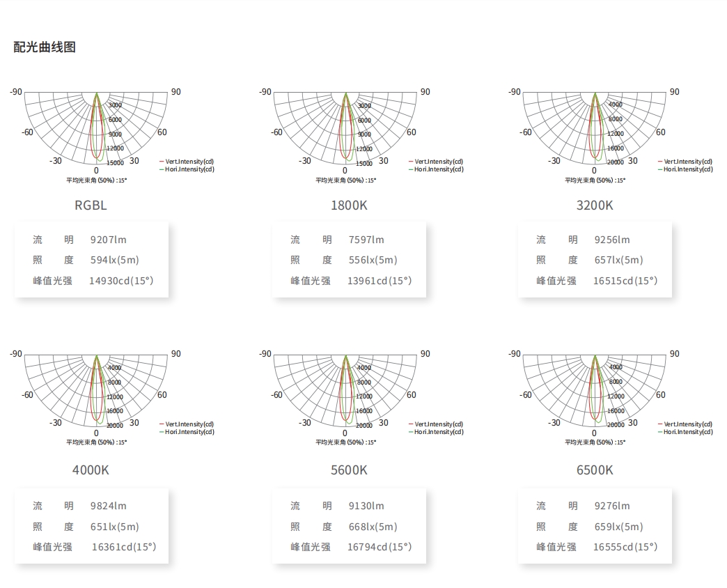This screenshot has height=588, width=727.
Task: Click the Vert.Intensity(cd) legend in the RGBL chart
Action: click(x=187, y=162)
